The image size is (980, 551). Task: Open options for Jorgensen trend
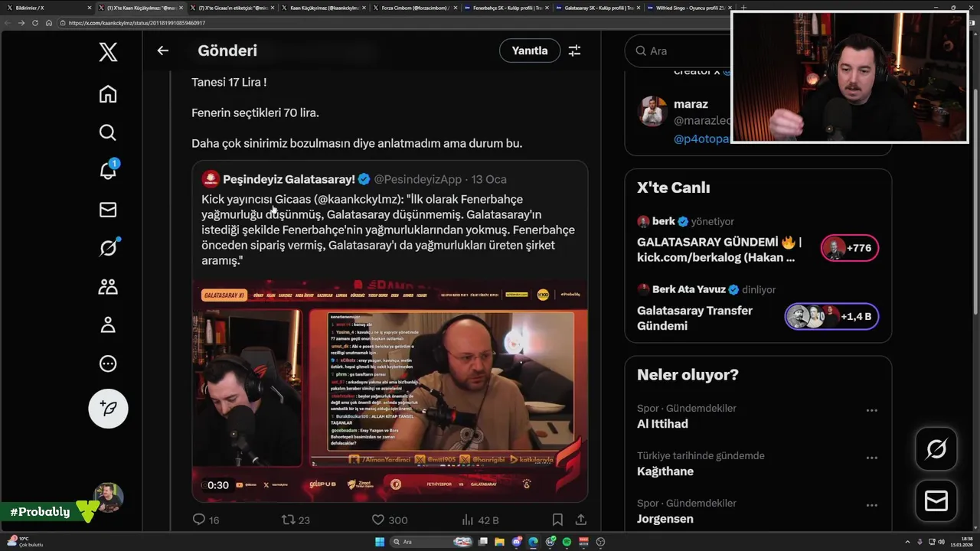[871, 505]
